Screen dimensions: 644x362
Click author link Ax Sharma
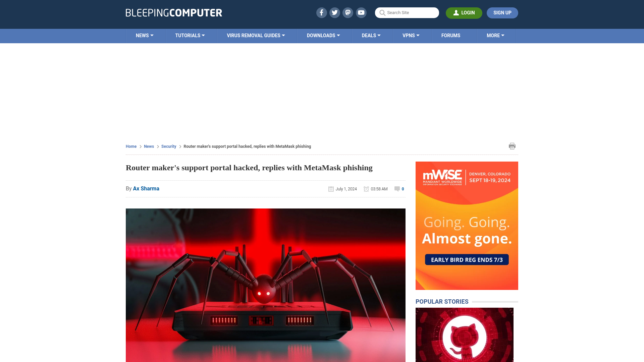[146, 189]
